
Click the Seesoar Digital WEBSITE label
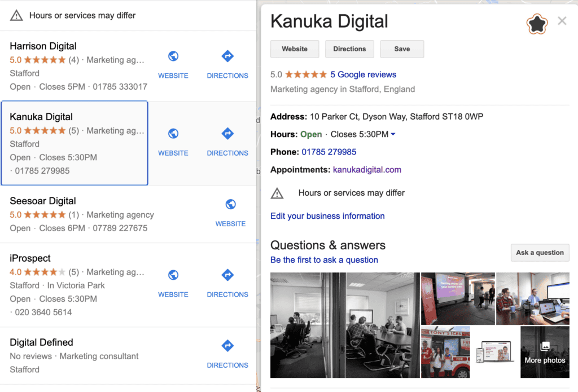231,223
